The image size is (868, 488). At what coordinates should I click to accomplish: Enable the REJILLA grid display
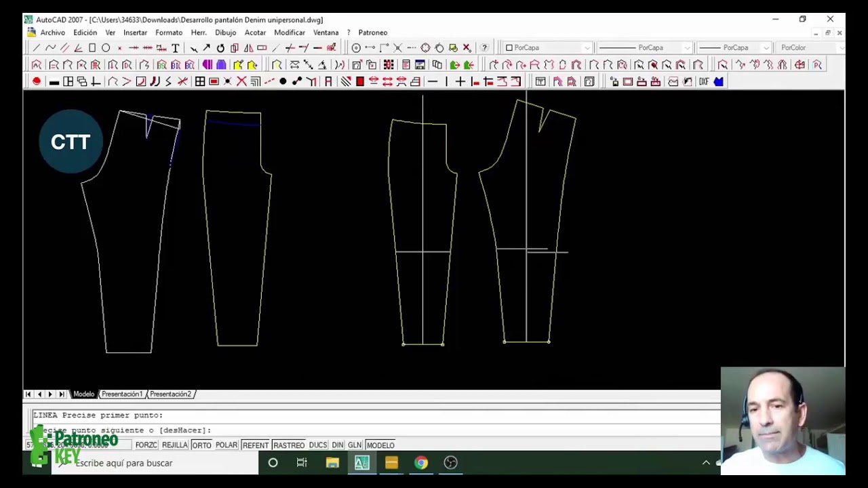click(174, 445)
